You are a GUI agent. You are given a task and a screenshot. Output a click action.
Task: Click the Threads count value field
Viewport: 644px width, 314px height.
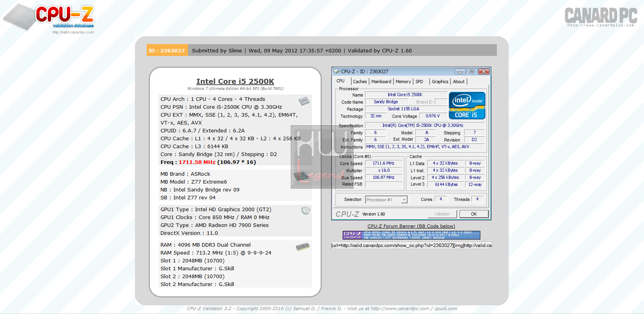478,199
